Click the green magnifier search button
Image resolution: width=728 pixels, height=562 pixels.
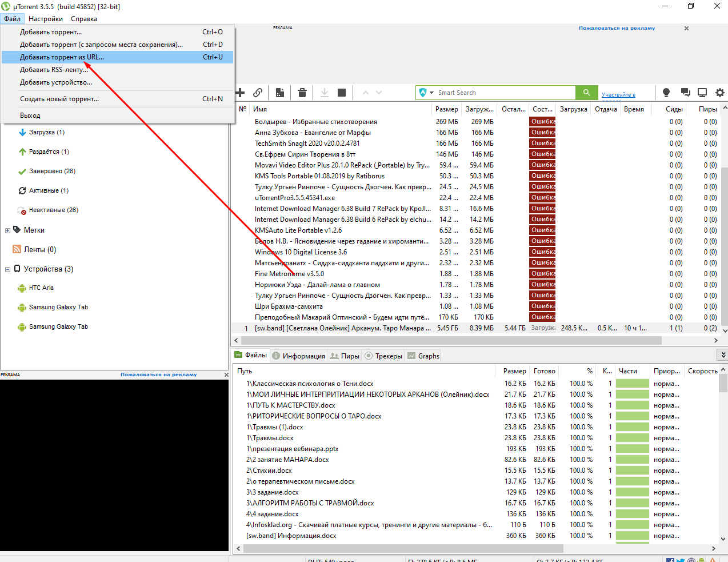[586, 93]
